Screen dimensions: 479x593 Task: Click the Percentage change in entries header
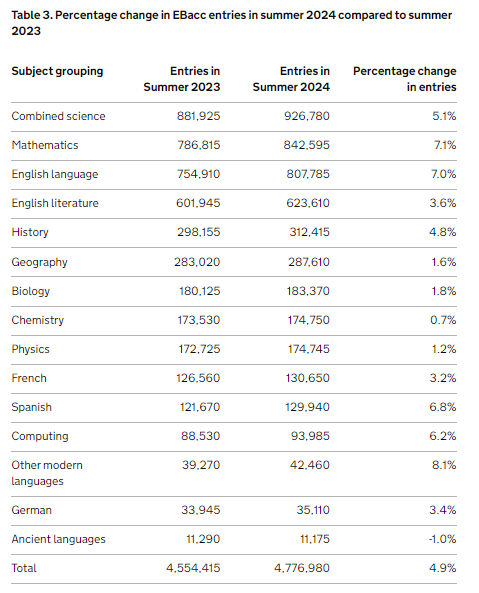click(x=405, y=79)
